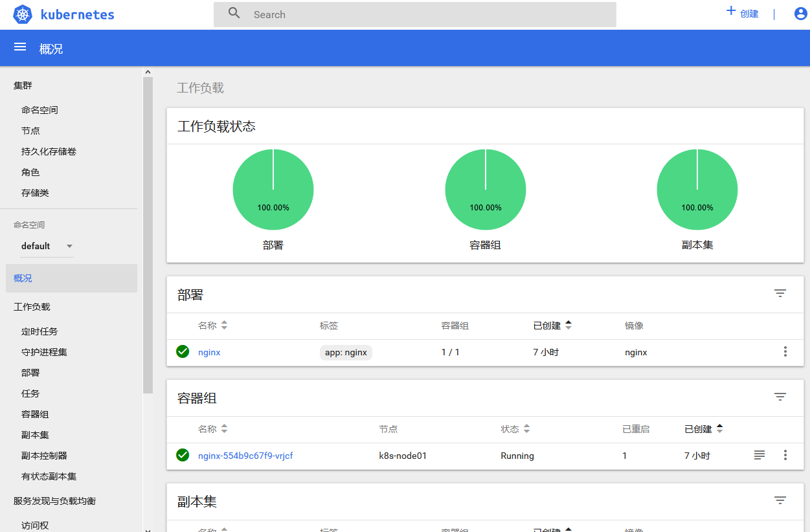
Task: Open 守护进程集 in sidebar
Action: coord(44,352)
